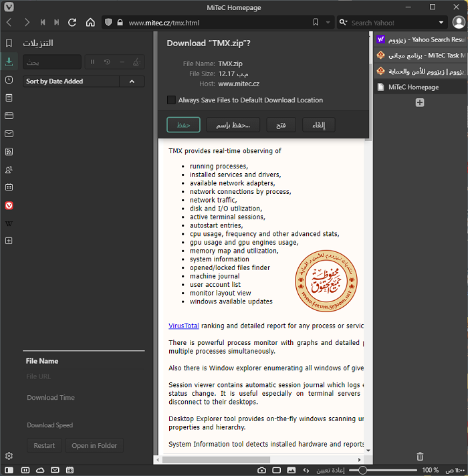The width and height of the screenshot is (468, 476).
Task: Open page actions code icon
Action: click(306, 470)
